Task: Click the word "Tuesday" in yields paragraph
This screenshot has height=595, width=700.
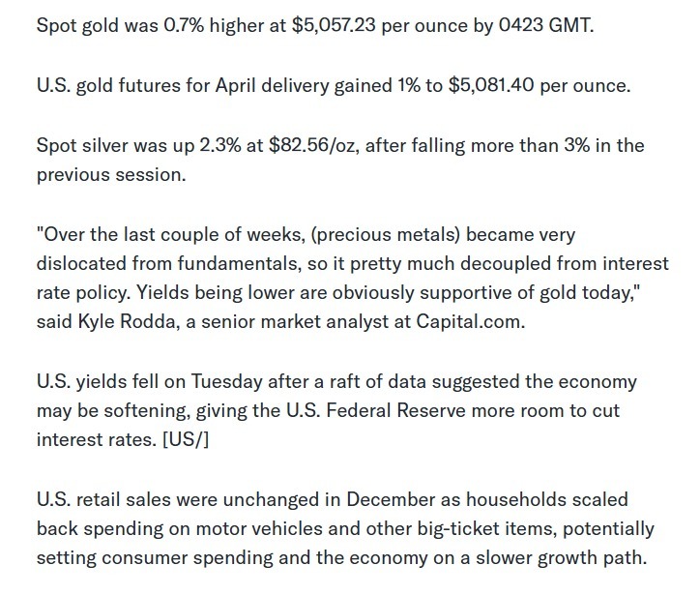Action: click(x=227, y=382)
